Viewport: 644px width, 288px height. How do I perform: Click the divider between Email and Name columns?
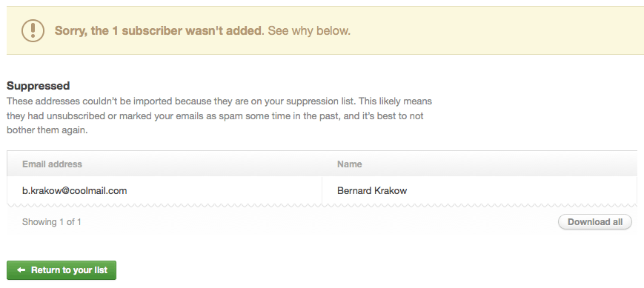tap(322, 191)
